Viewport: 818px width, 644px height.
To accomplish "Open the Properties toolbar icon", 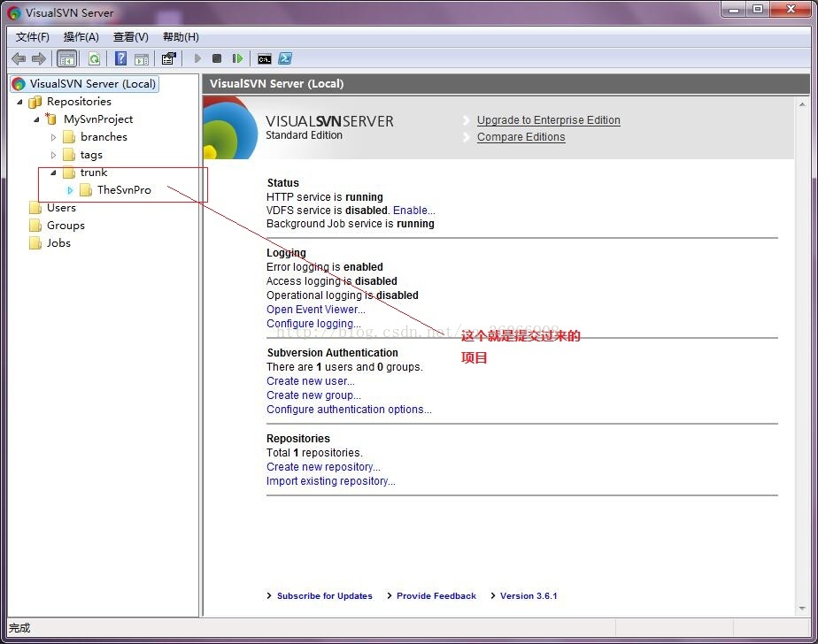I will click(168, 58).
